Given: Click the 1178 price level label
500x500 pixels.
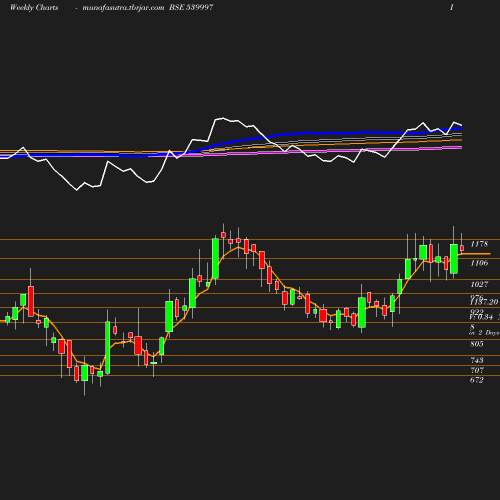Looking at the screenshot, I should (479, 244).
